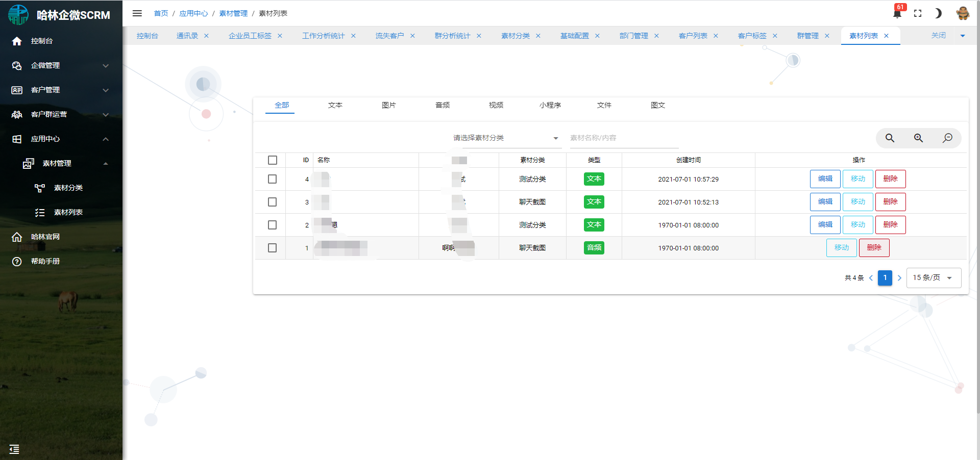This screenshot has height=460, width=980.
Task: Switch to the 文本 filter tab
Action: coord(335,105)
